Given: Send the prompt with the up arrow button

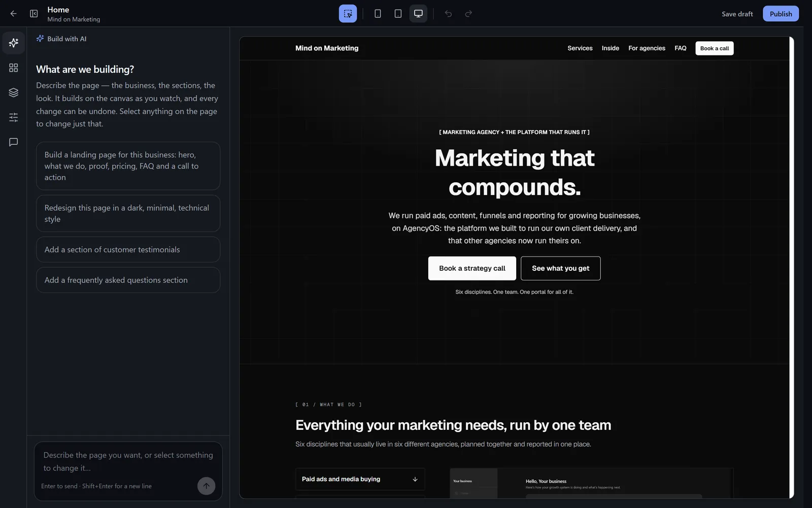Looking at the screenshot, I should (x=206, y=486).
